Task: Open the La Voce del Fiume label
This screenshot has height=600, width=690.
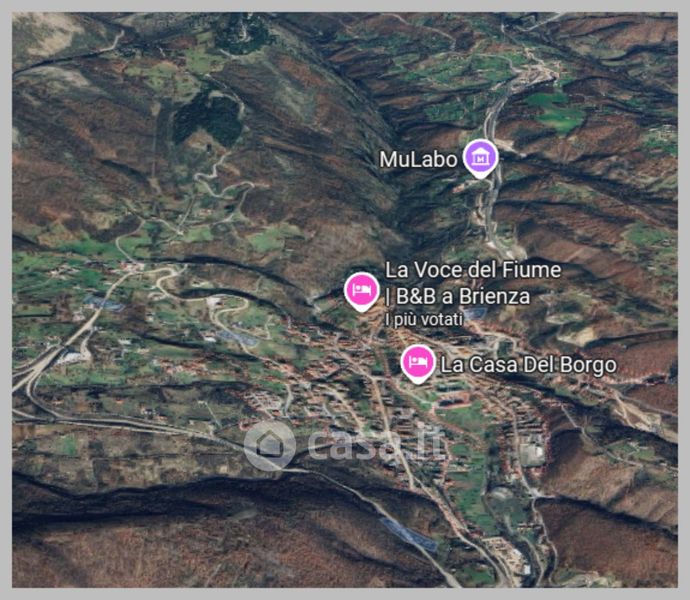Action: click(x=473, y=269)
